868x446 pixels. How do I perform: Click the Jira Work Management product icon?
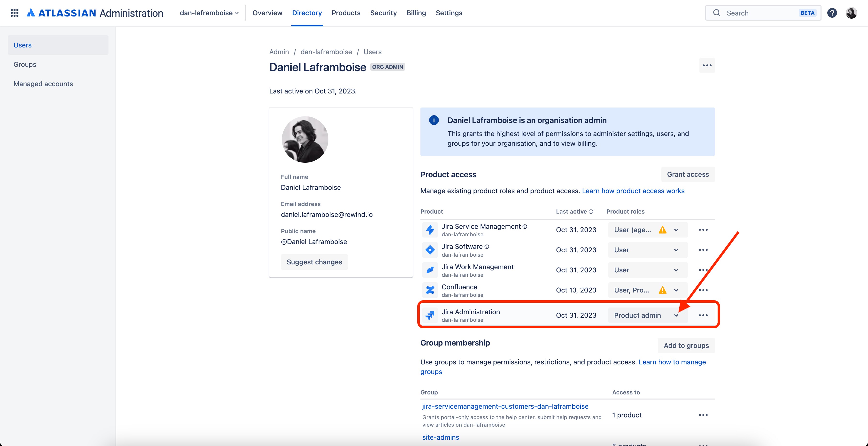430,270
